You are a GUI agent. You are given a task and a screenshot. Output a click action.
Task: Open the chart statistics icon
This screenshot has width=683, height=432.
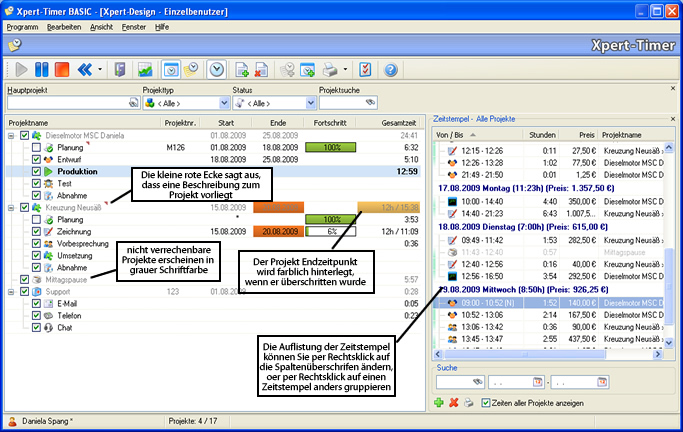coord(145,70)
